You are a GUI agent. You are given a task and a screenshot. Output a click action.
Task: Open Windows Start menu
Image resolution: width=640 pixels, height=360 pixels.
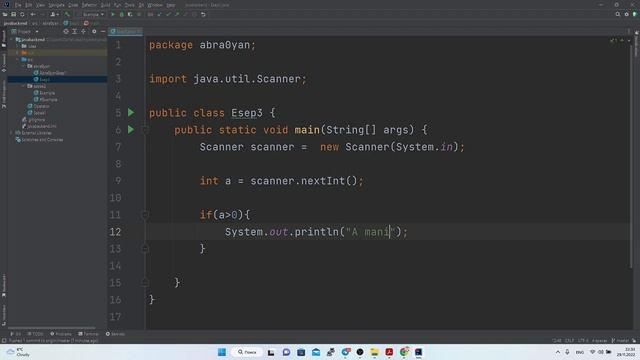[x=222, y=352]
